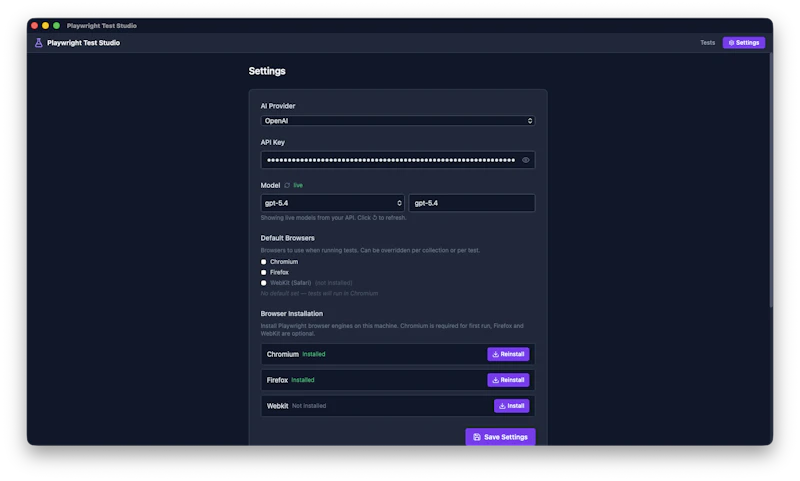Reveal API key with eye icon
This screenshot has width=800, height=481.
(526, 160)
